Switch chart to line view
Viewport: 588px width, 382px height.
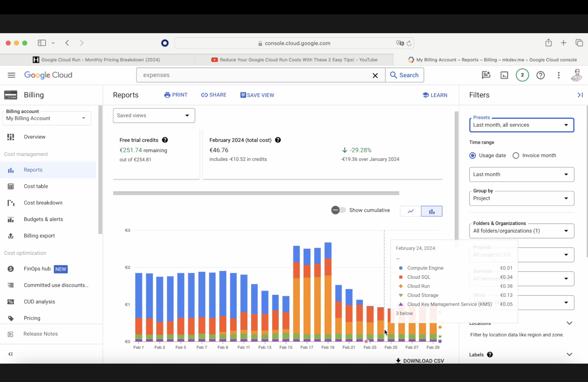point(411,211)
